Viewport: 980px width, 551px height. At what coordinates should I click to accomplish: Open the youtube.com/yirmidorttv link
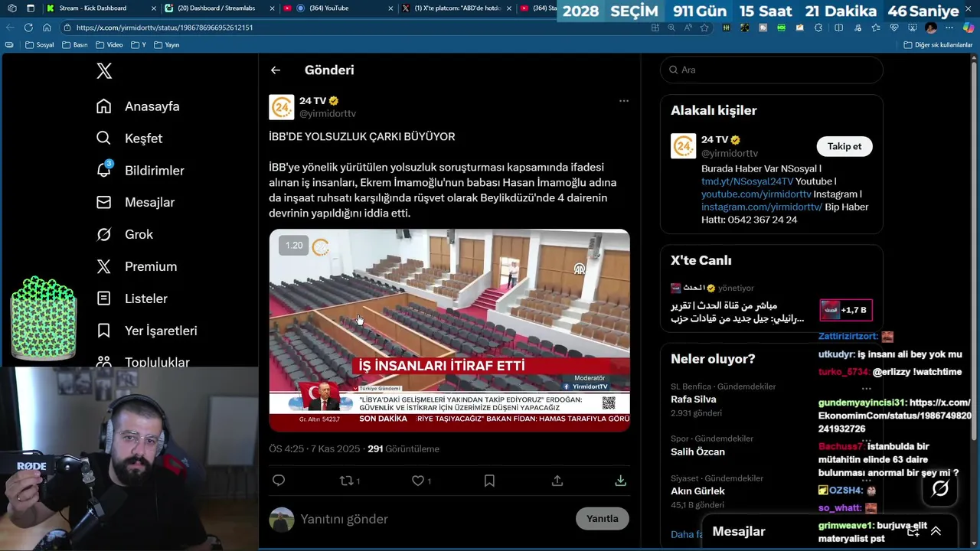pyautogui.click(x=756, y=194)
